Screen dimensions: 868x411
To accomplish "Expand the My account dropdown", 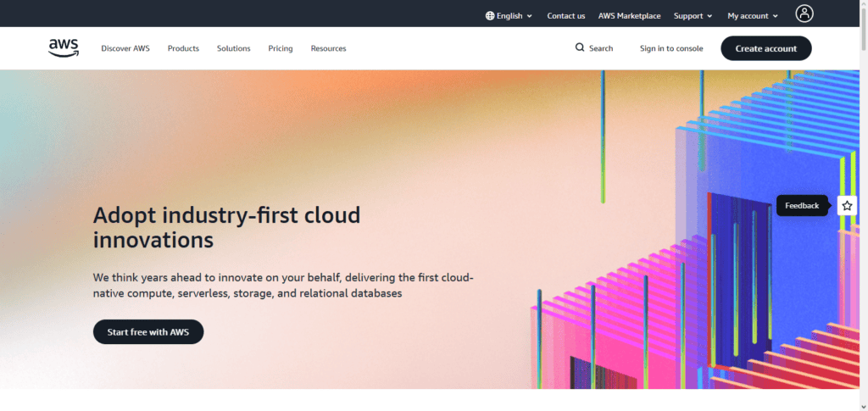I will pos(753,16).
